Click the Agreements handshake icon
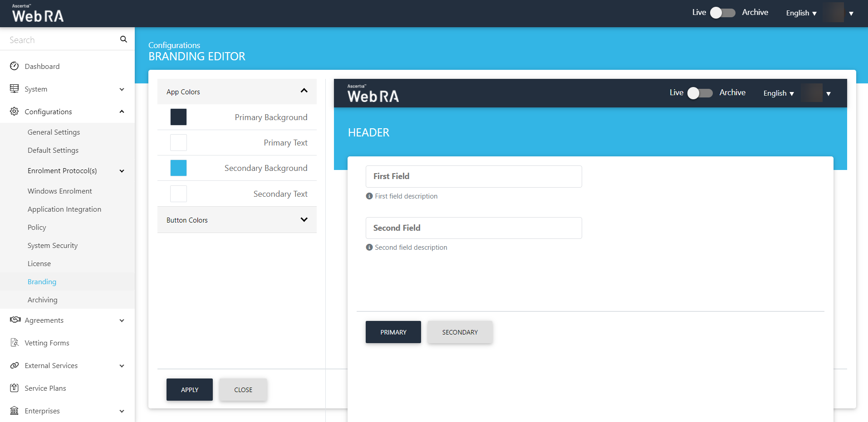 [15, 320]
